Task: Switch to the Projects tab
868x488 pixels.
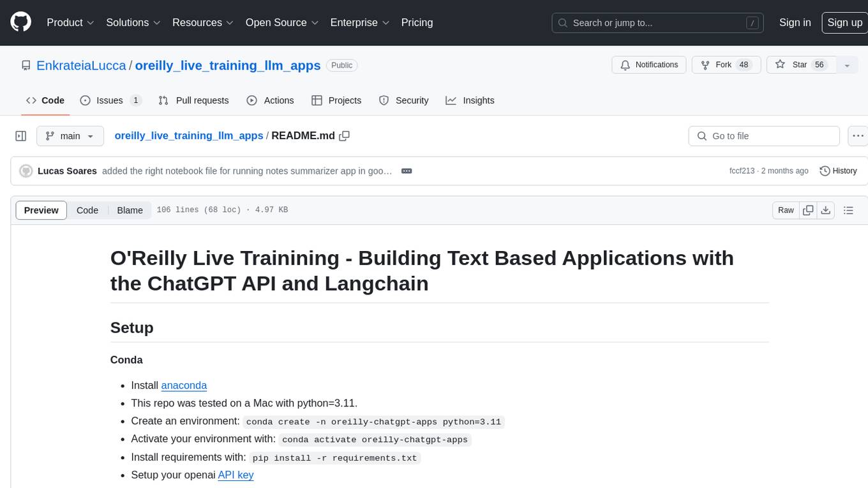Action: (336, 100)
